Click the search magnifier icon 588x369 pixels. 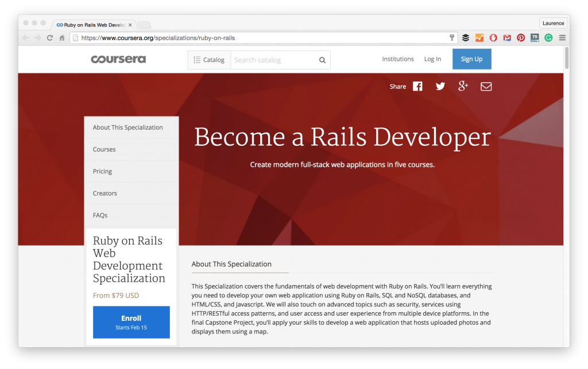coord(322,60)
